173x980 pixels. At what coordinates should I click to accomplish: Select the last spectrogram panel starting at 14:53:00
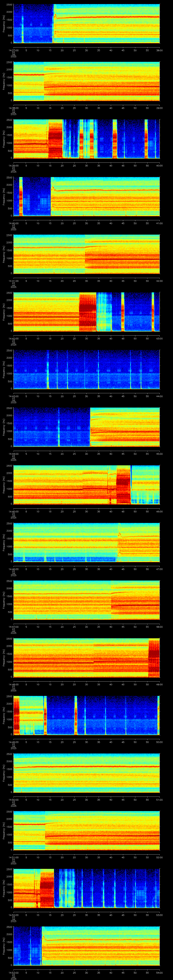pos(87,946)
